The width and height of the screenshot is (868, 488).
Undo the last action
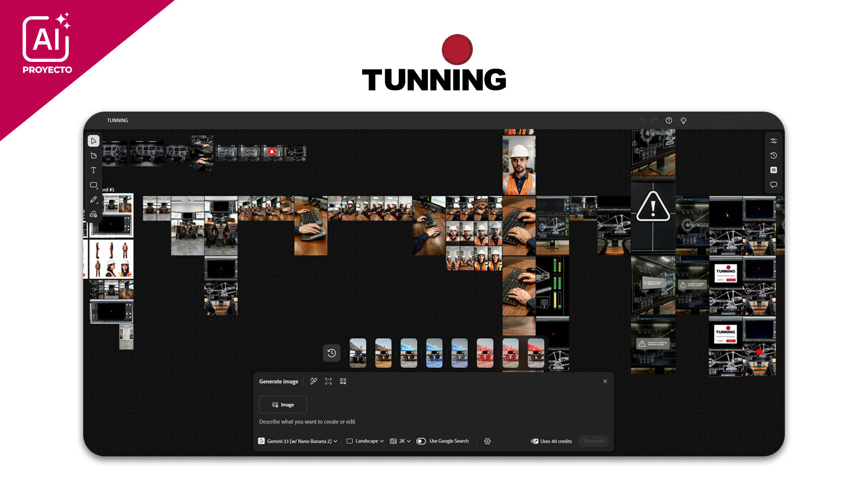642,120
